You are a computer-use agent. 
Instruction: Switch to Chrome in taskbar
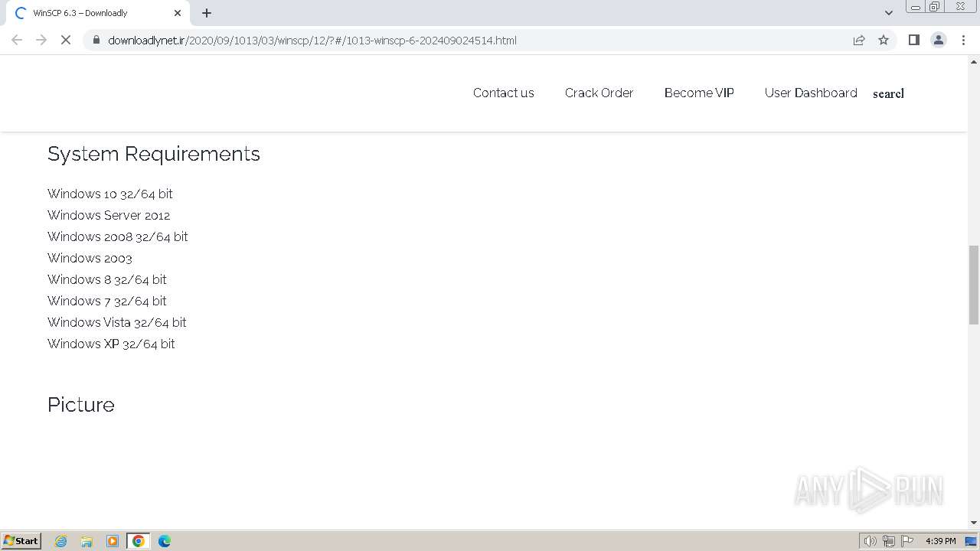(x=139, y=541)
